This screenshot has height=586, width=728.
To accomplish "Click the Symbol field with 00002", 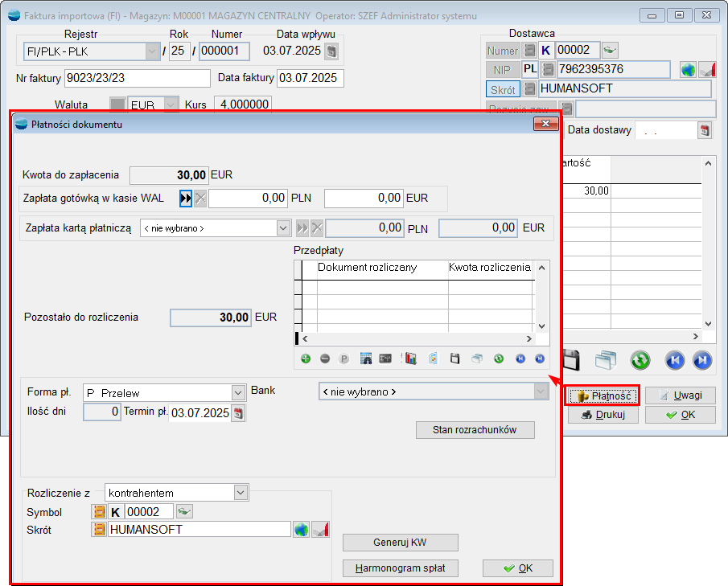I will click(x=149, y=512).
